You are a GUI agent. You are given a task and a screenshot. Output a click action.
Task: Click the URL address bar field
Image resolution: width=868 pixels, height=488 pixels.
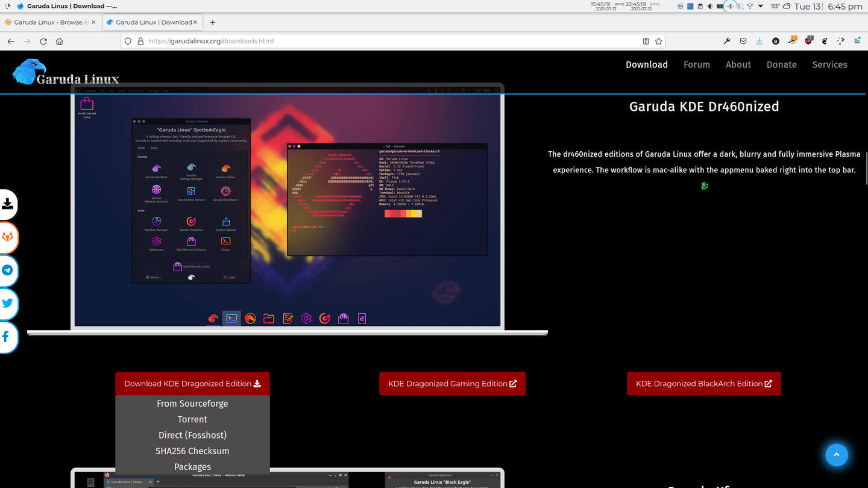[392, 41]
